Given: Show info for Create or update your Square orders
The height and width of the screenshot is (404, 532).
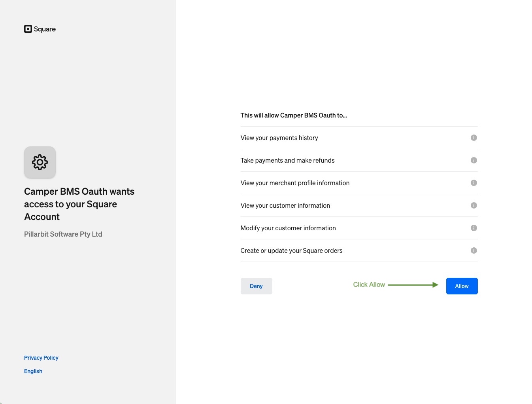Looking at the screenshot, I should click(x=474, y=250).
